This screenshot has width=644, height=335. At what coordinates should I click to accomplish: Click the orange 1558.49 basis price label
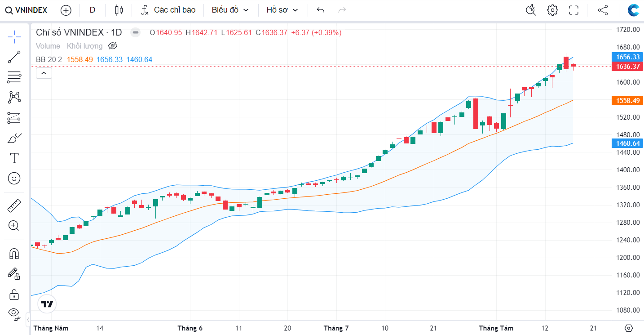click(x=627, y=101)
